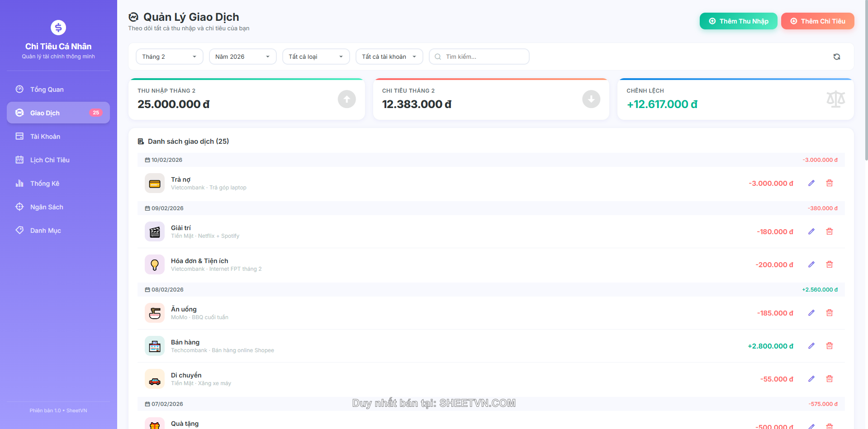Click the refresh icon in filter bar

coord(836,57)
